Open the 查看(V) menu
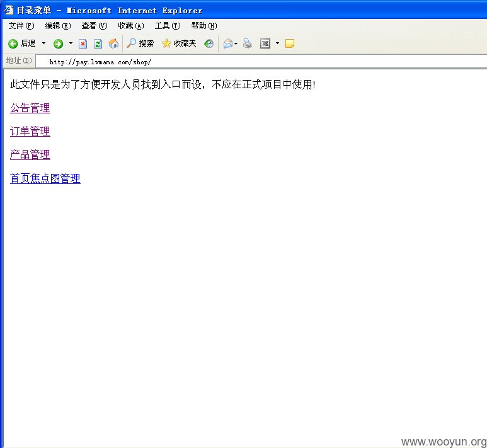Screen dimensions: 487x448 94,26
